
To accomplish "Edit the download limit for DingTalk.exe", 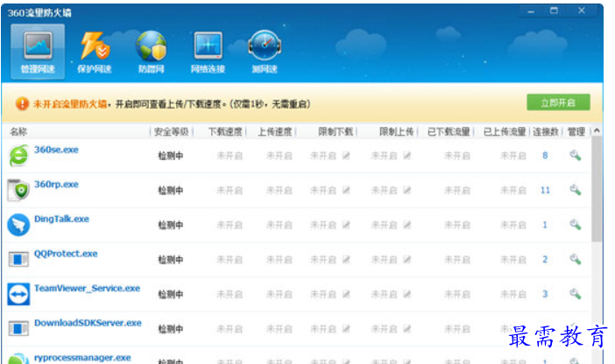I will [x=346, y=225].
